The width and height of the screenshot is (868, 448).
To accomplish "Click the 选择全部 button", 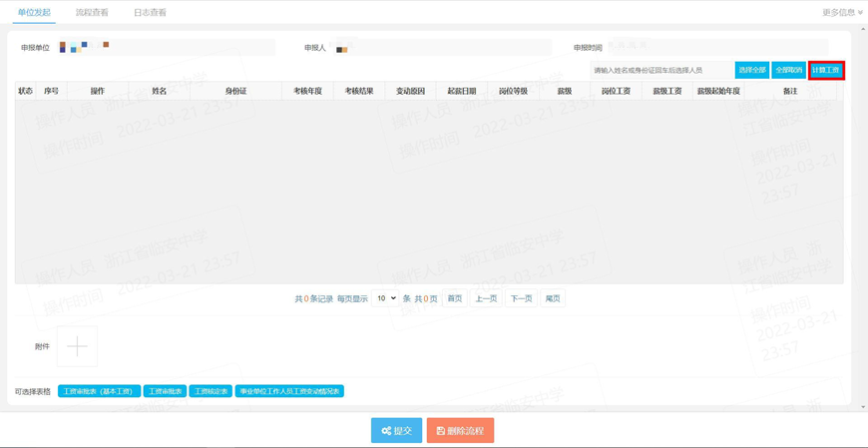I will coord(751,70).
